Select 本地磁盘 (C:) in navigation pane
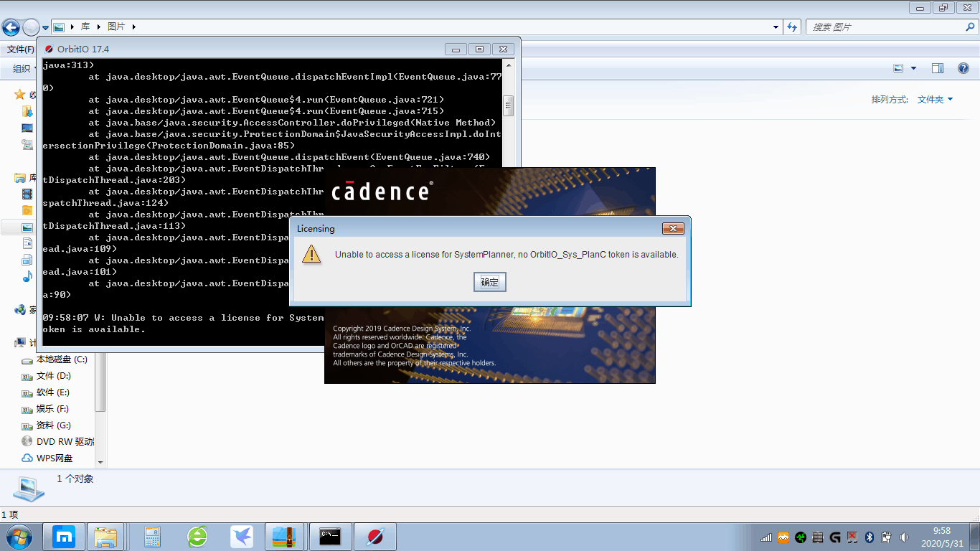 pyautogui.click(x=62, y=359)
